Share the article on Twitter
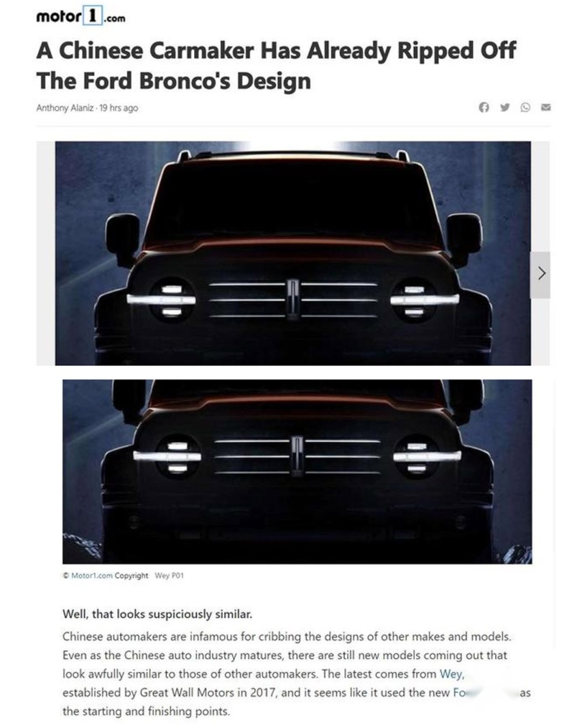The image size is (582, 728). [x=505, y=107]
